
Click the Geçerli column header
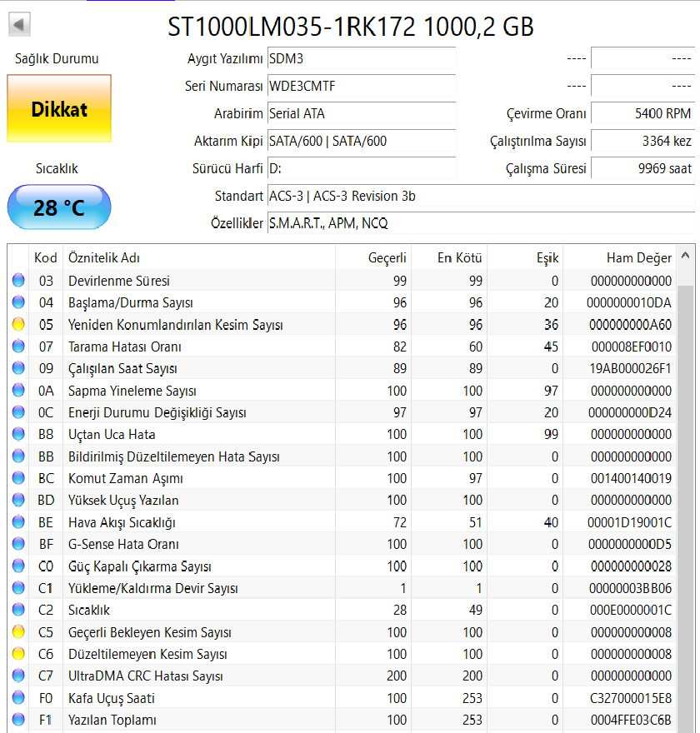point(373,257)
